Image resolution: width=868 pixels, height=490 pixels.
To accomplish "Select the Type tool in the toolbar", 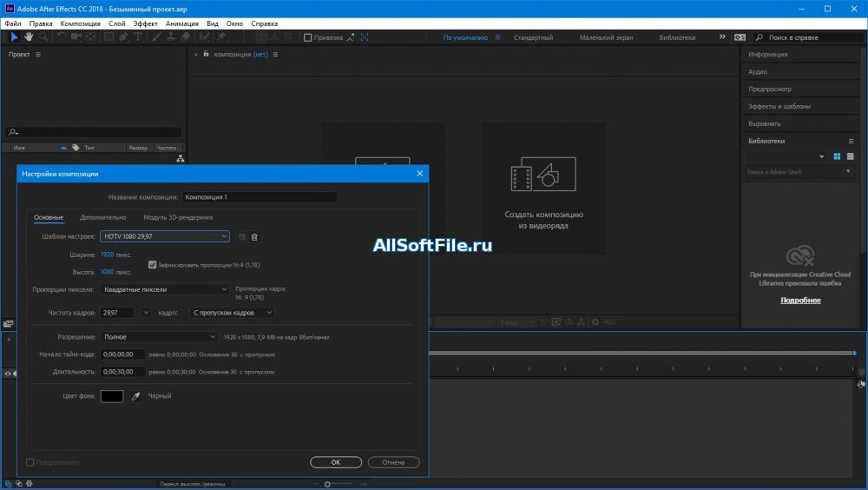I will [x=140, y=37].
